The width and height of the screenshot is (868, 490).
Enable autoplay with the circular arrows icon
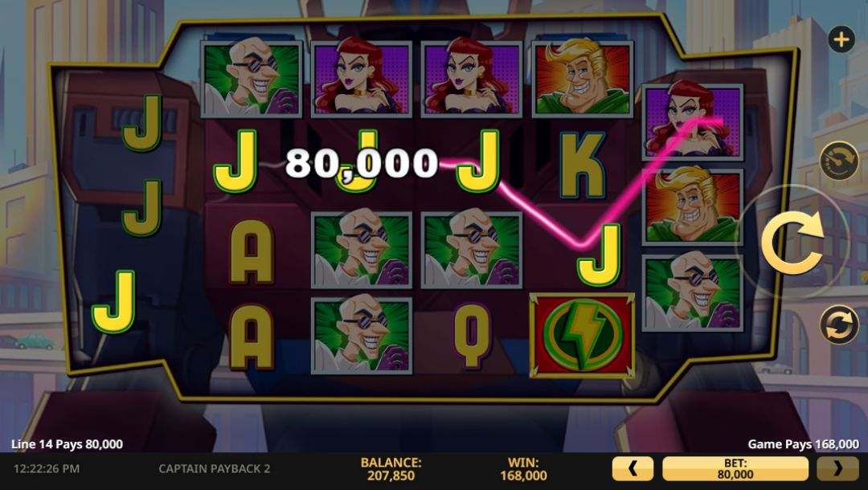click(x=838, y=324)
